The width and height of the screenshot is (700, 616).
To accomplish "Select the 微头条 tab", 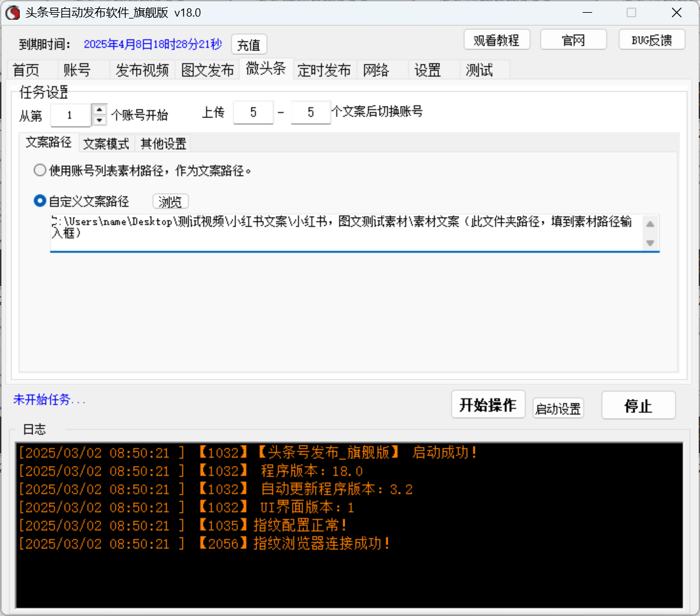I will [266, 68].
